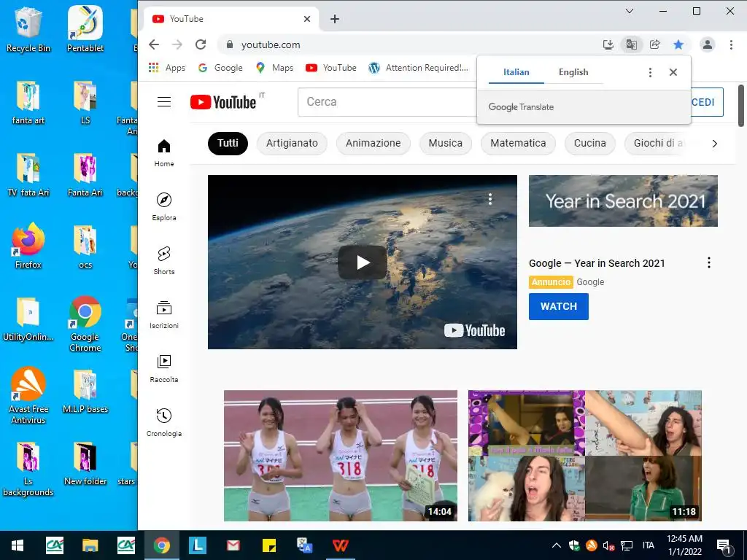The width and height of the screenshot is (747, 560).
Task: Open Raccolta in the sidebar
Action: [164, 368]
